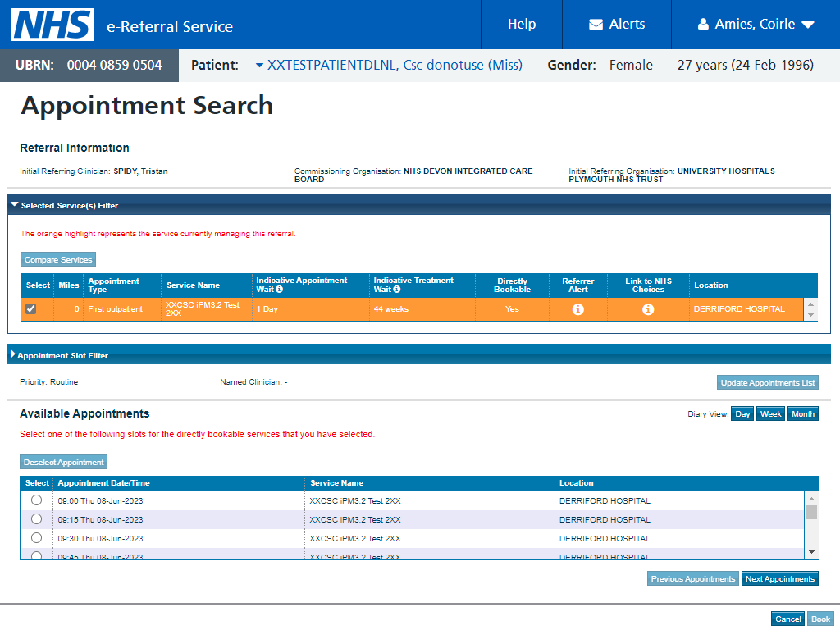Viewport: 840px width, 630px height.
Task: Collapse the Selected Service(s) Filter section
Action: pos(15,205)
